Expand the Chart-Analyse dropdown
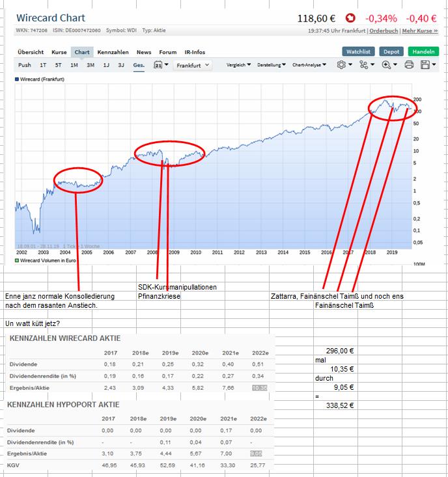The image size is (448, 477). tap(309, 65)
